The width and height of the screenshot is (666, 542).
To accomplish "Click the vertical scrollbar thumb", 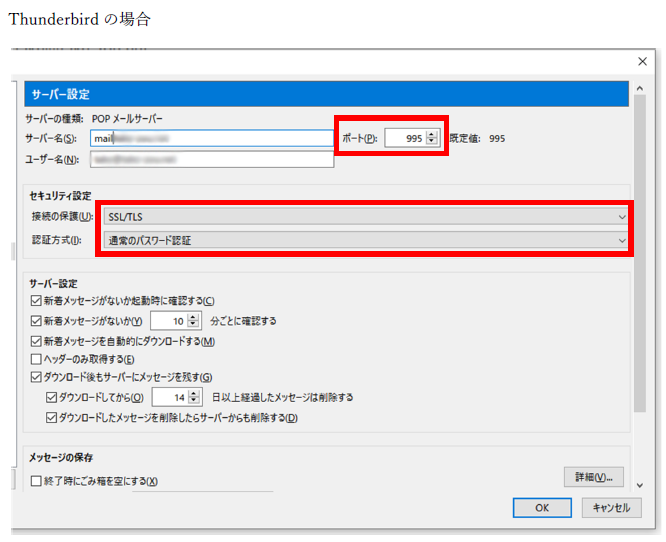I will (x=640, y=253).
